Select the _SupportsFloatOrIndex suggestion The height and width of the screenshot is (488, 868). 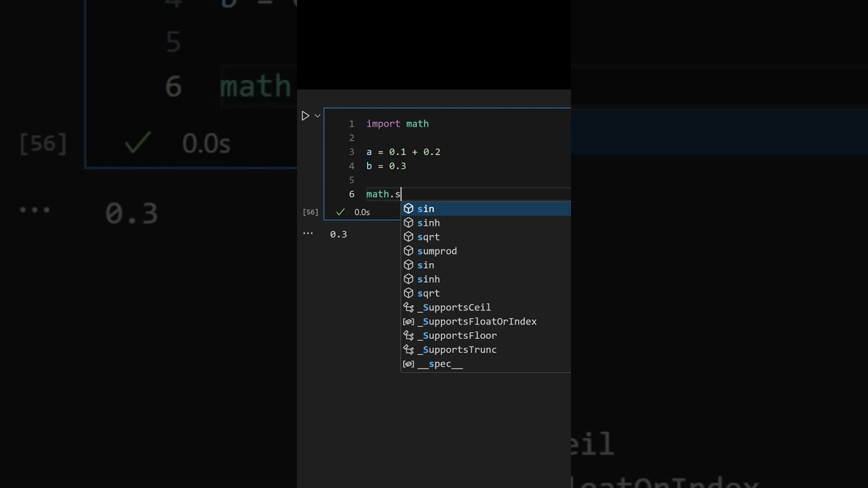point(486,322)
